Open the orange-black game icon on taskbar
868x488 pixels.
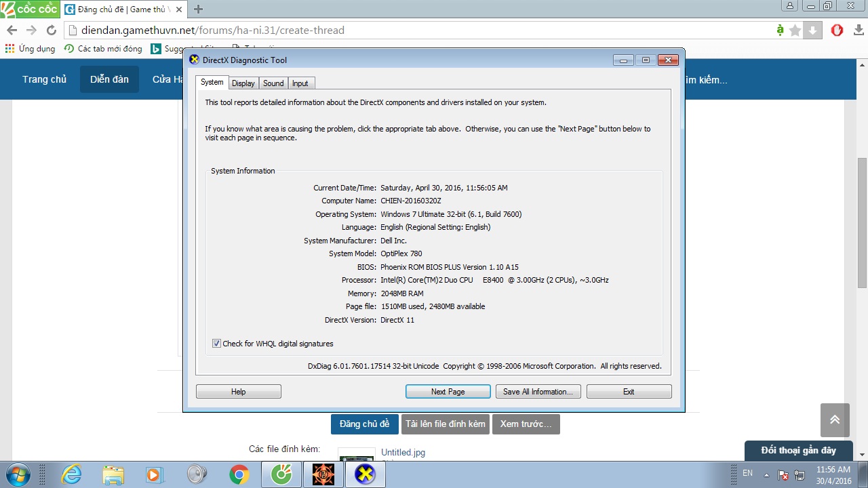(323, 474)
